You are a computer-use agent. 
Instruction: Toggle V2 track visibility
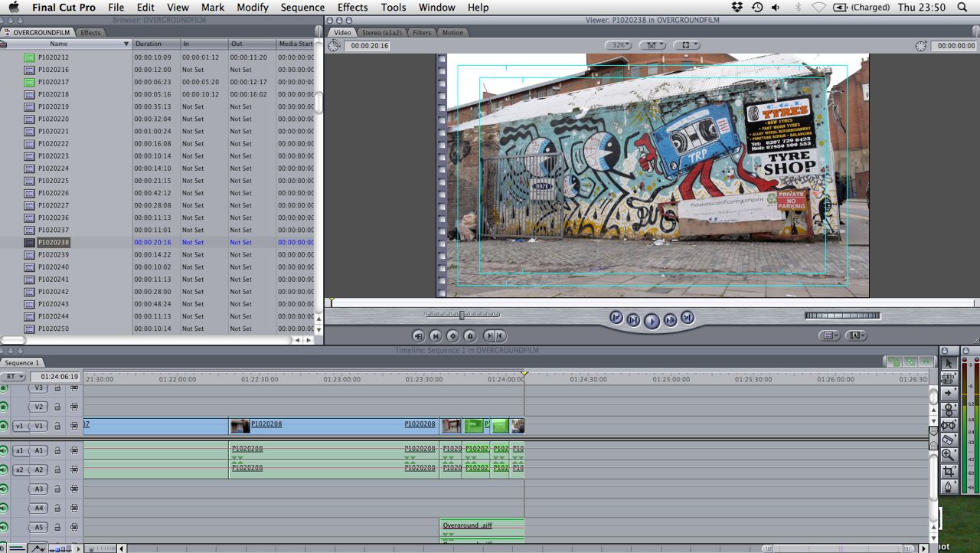tap(4, 407)
